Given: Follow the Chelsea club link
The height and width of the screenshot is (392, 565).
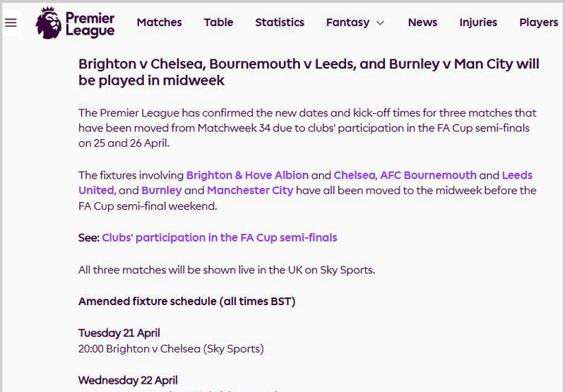Looking at the screenshot, I should 355,175.
